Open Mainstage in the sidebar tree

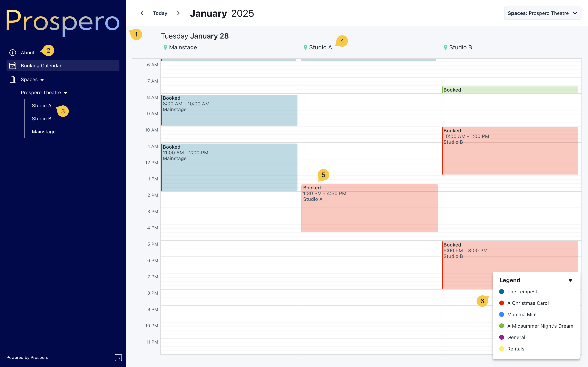44,132
